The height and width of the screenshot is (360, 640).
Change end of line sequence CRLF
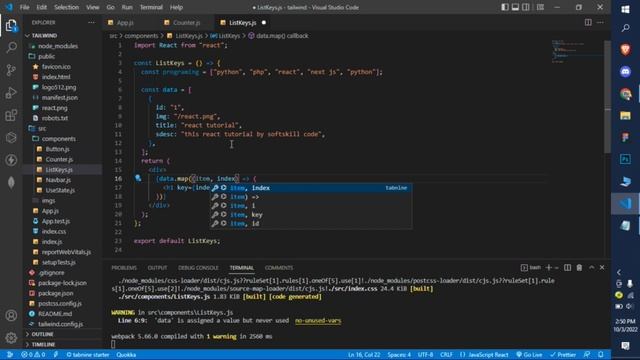[x=446, y=354]
